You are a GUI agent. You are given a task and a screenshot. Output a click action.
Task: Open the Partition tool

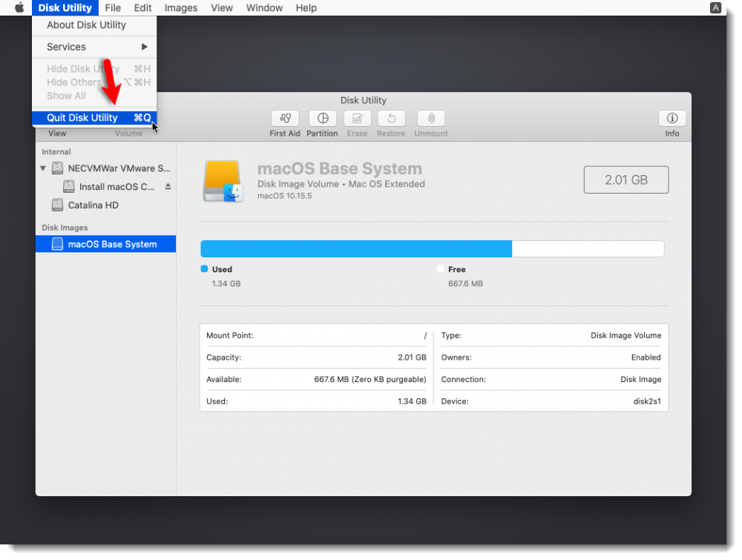coord(322,119)
